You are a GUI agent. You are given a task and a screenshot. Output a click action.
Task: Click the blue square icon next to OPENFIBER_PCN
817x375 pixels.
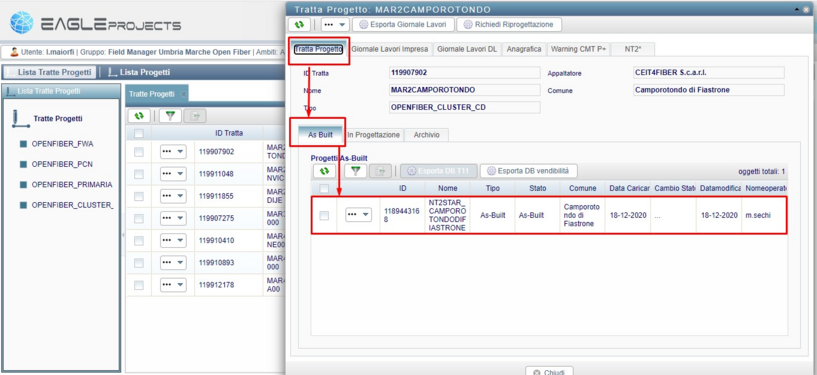pos(23,164)
